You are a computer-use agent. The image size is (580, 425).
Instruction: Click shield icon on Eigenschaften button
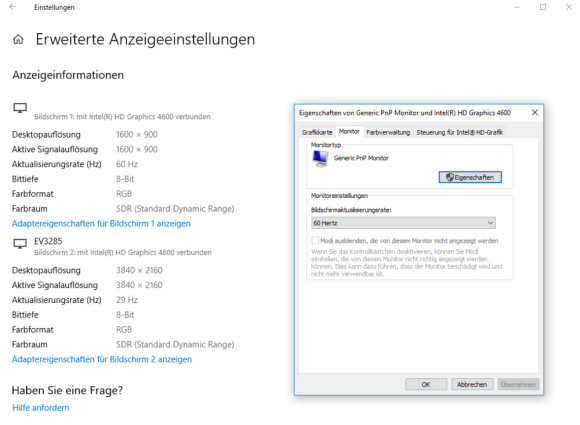(449, 177)
